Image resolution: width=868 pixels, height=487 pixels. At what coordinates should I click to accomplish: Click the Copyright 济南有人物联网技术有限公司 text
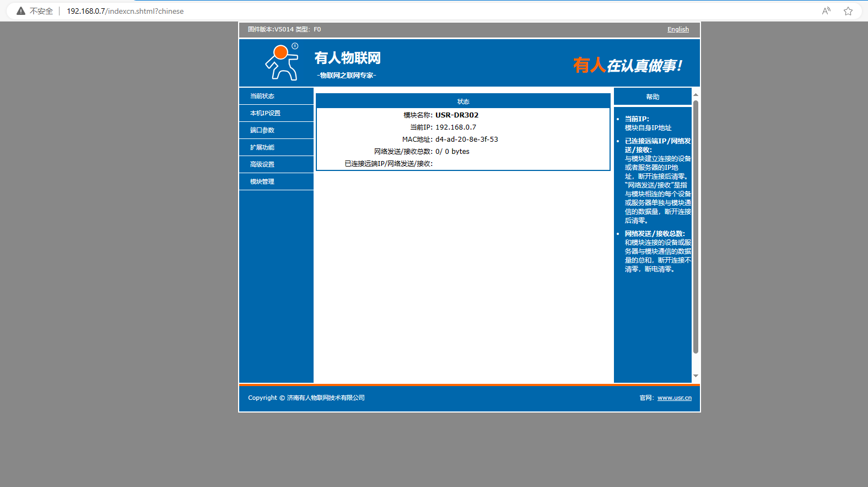[306, 398]
